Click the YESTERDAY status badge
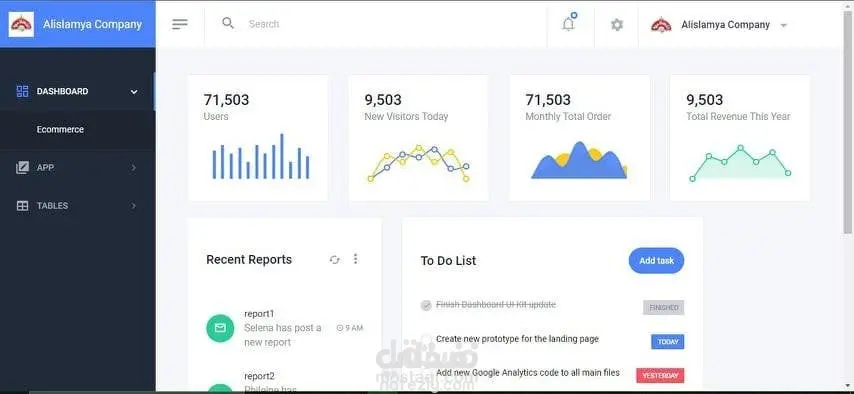 tap(660, 375)
